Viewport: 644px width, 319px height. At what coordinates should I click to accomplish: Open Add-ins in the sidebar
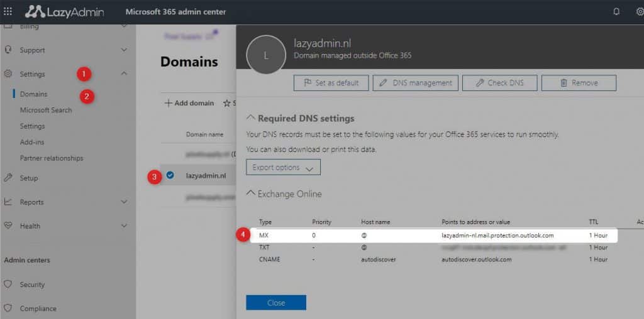coord(32,143)
